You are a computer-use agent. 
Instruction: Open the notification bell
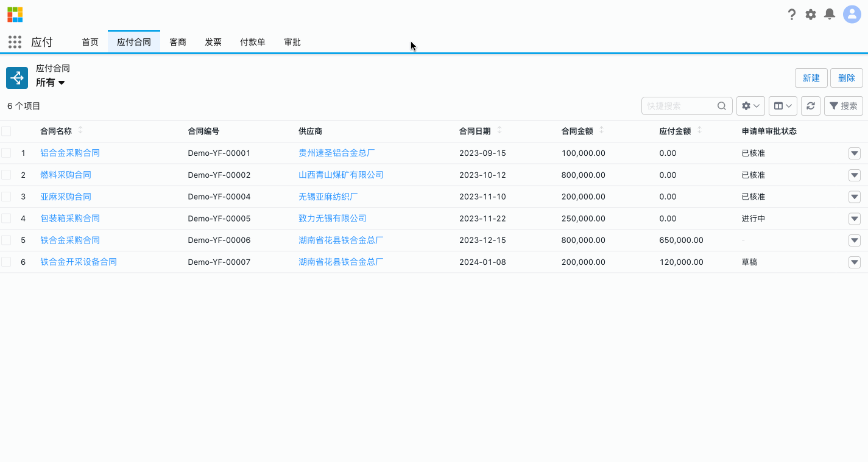pyautogui.click(x=829, y=14)
